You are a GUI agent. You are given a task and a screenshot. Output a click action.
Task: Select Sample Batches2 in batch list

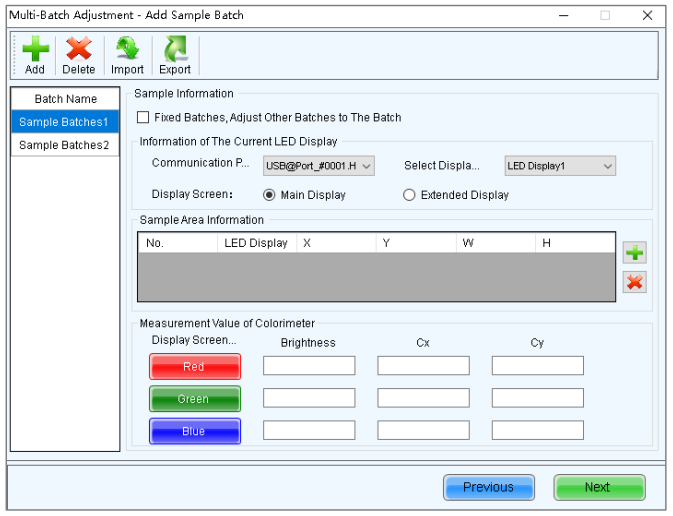65,145
